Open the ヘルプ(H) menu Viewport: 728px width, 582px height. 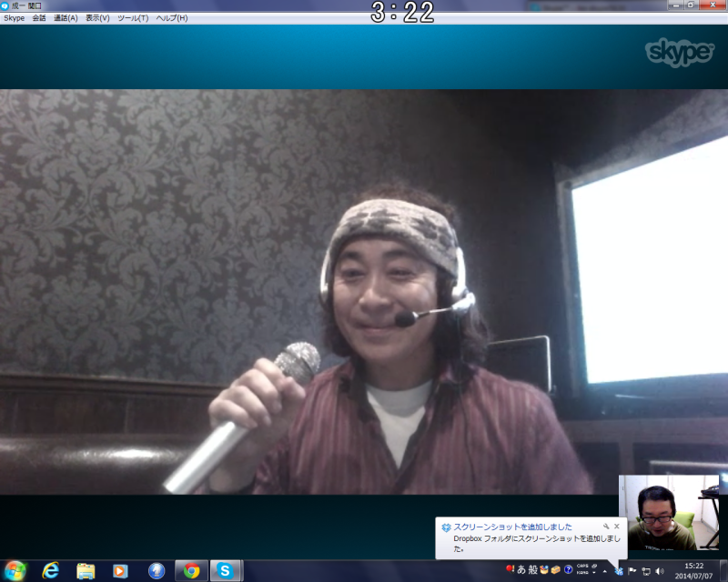(172, 18)
